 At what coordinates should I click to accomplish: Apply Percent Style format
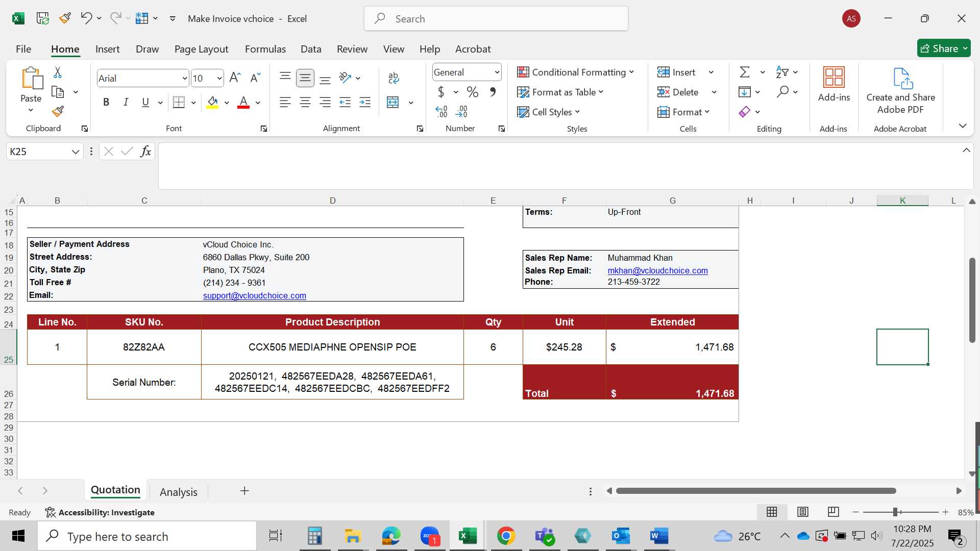[473, 92]
